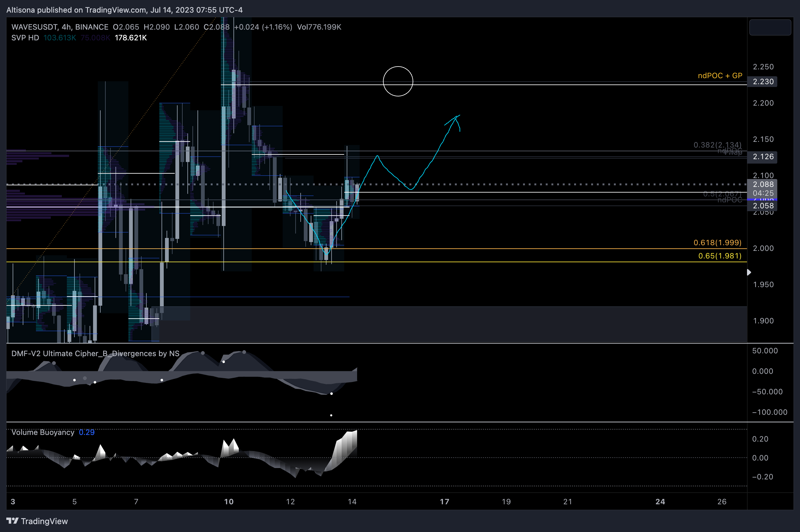Open the DMF-V2 Ultimate Cipher_B_Divergences indicator title

coord(95,354)
